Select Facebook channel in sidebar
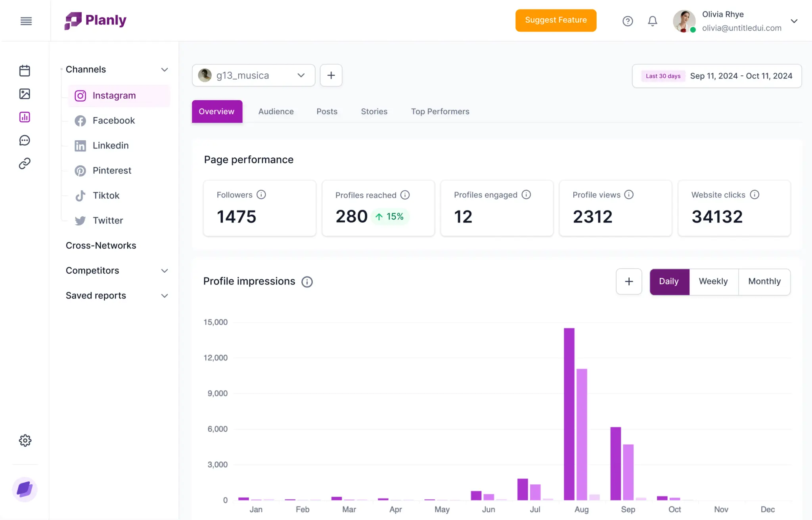Viewport: 812px width, 520px height. click(x=113, y=120)
